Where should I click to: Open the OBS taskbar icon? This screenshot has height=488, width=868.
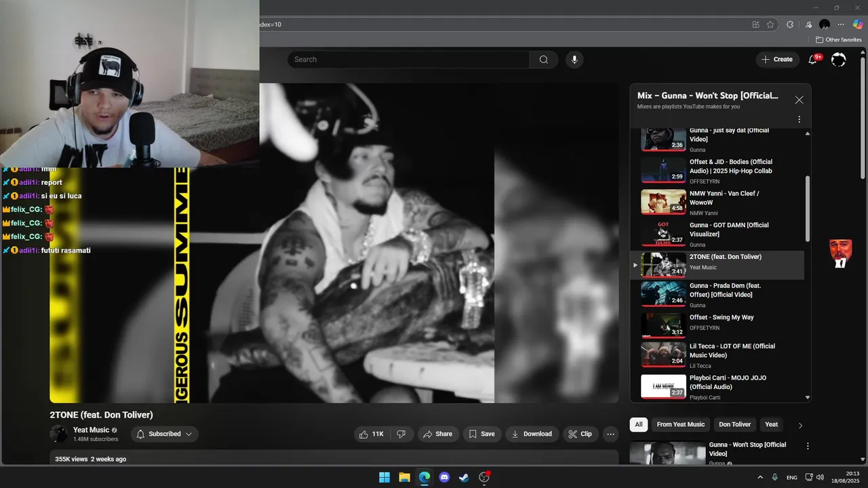(x=484, y=477)
